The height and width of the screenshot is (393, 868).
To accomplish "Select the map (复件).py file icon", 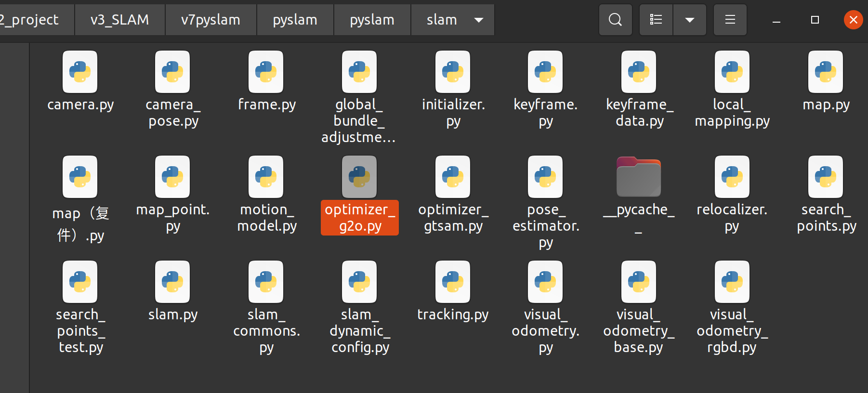I will pyautogui.click(x=80, y=177).
